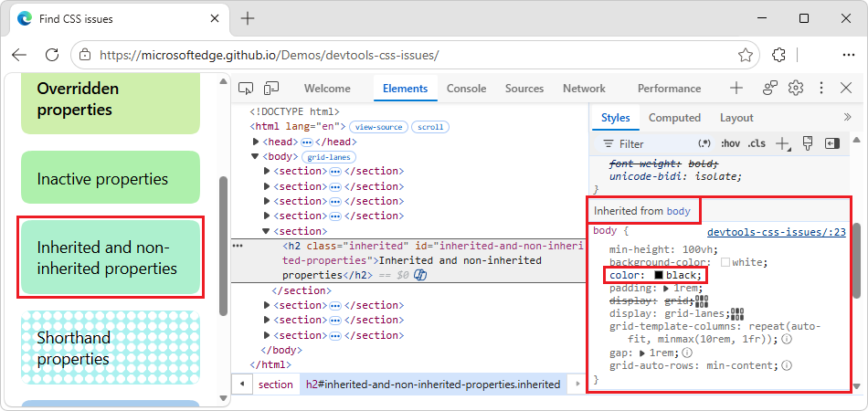Toggle .cls element classes panel
This screenshot has height=411, width=868.
click(x=757, y=143)
